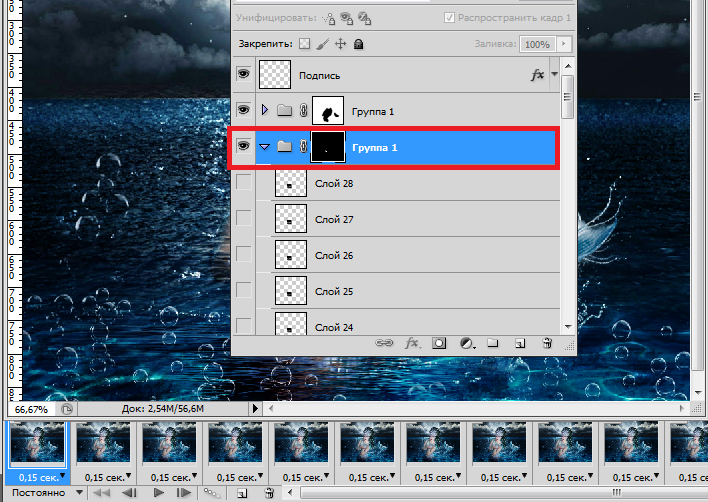The height and width of the screenshot is (502, 708).
Task: Add a layer mask using the mask icon
Action: click(x=438, y=343)
